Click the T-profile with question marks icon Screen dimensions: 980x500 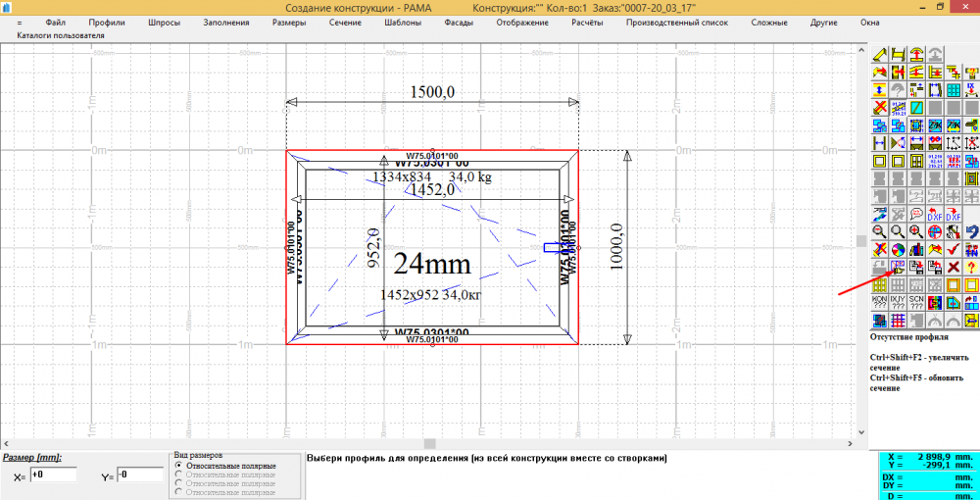click(971, 72)
